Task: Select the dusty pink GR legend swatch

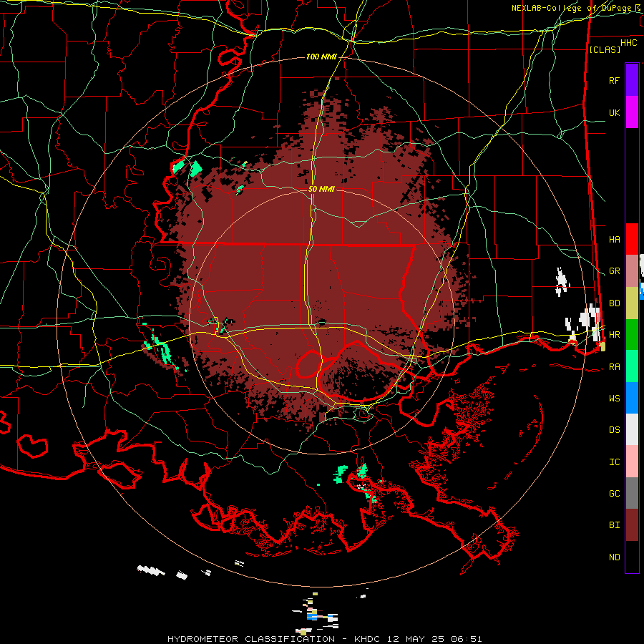Action: point(632,271)
